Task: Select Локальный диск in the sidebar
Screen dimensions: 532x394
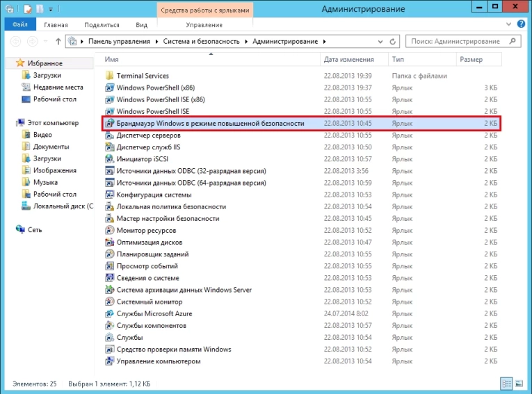Action: click(63, 206)
